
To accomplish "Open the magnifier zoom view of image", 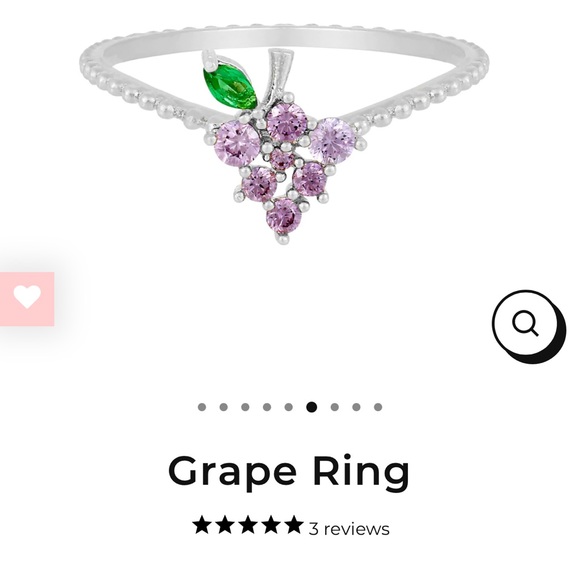I will (529, 326).
